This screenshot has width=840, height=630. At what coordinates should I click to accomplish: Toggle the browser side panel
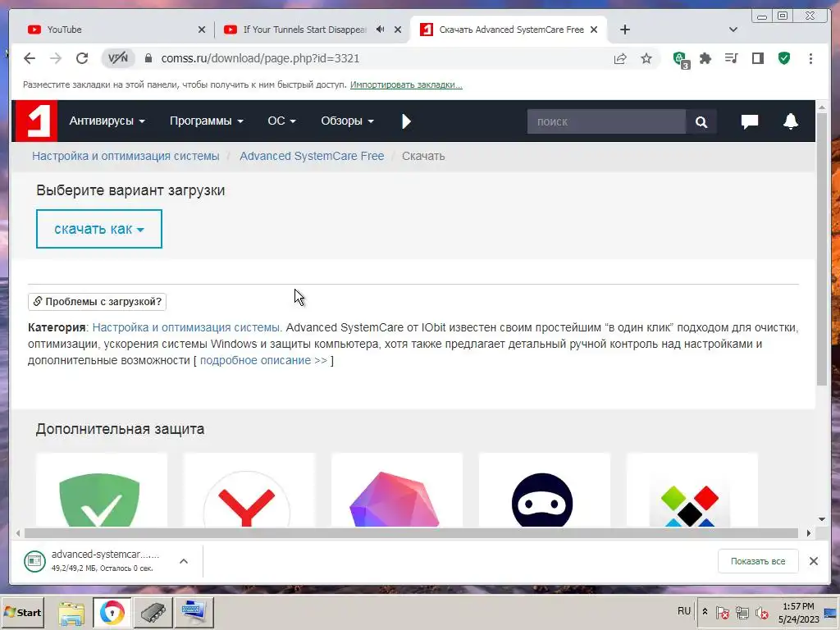[x=757, y=58]
